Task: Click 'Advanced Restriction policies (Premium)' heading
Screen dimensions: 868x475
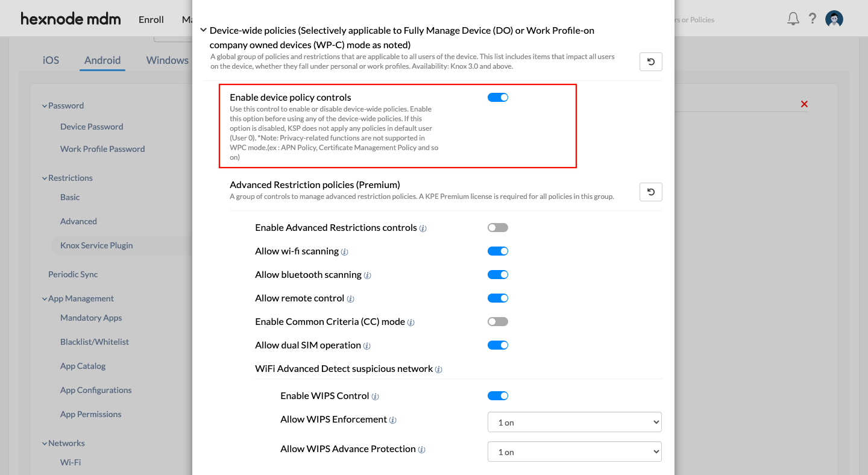Action: pos(315,184)
